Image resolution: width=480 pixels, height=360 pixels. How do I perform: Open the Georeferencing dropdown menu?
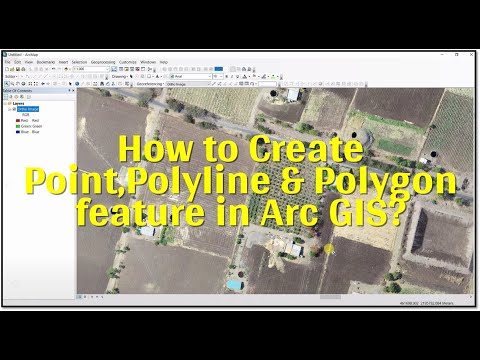click(150, 84)
